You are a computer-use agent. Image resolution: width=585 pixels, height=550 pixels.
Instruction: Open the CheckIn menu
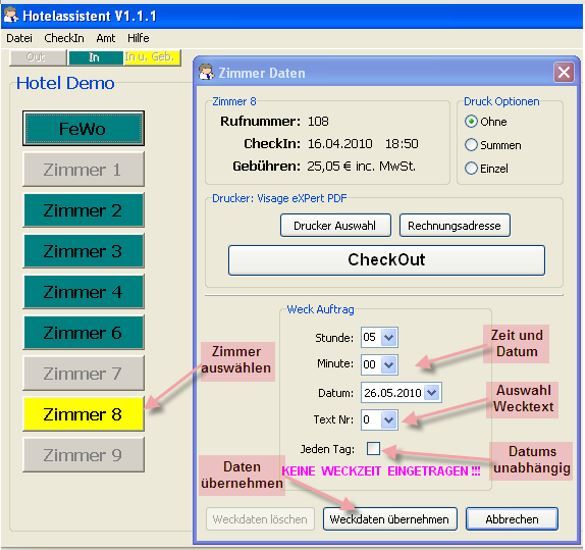[64, 38]
